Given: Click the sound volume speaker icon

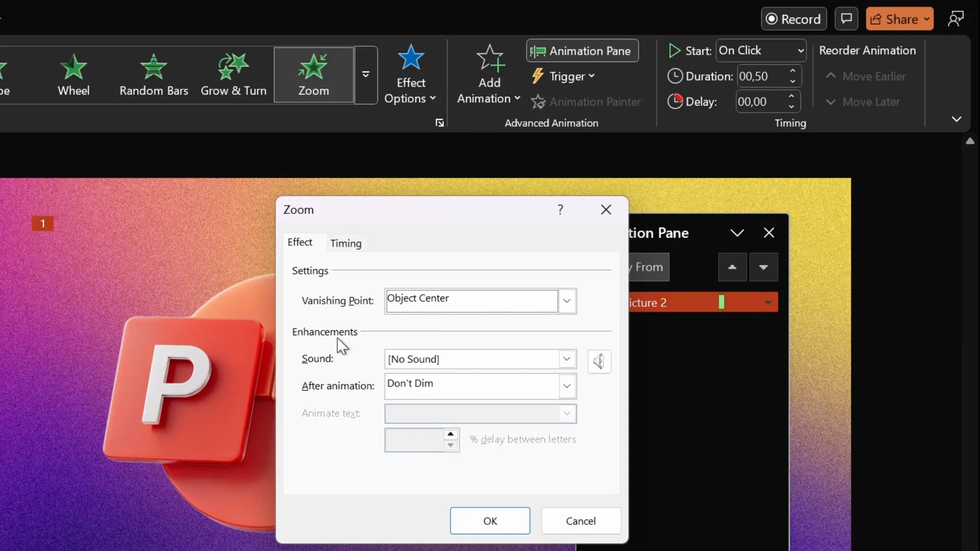Looking at the screenshot, I should click(x=599, y=362).
